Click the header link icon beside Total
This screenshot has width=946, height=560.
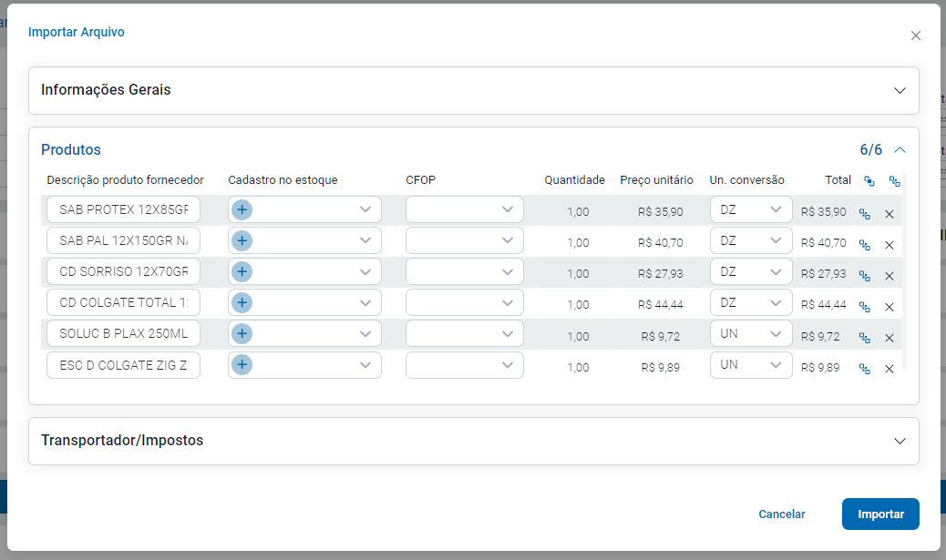869,181
